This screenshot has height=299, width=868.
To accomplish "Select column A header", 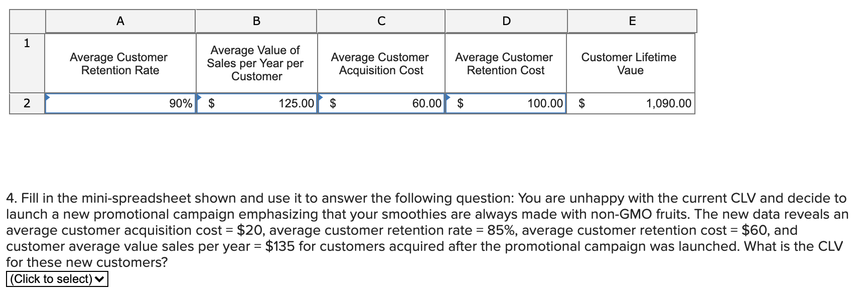I will click(120, 21).
